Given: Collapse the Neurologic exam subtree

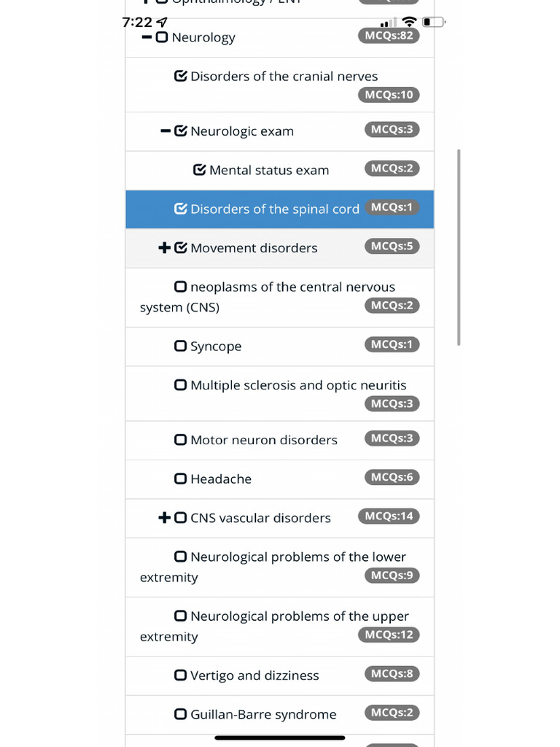Looking at the screenshot, I should pos(166,131).
